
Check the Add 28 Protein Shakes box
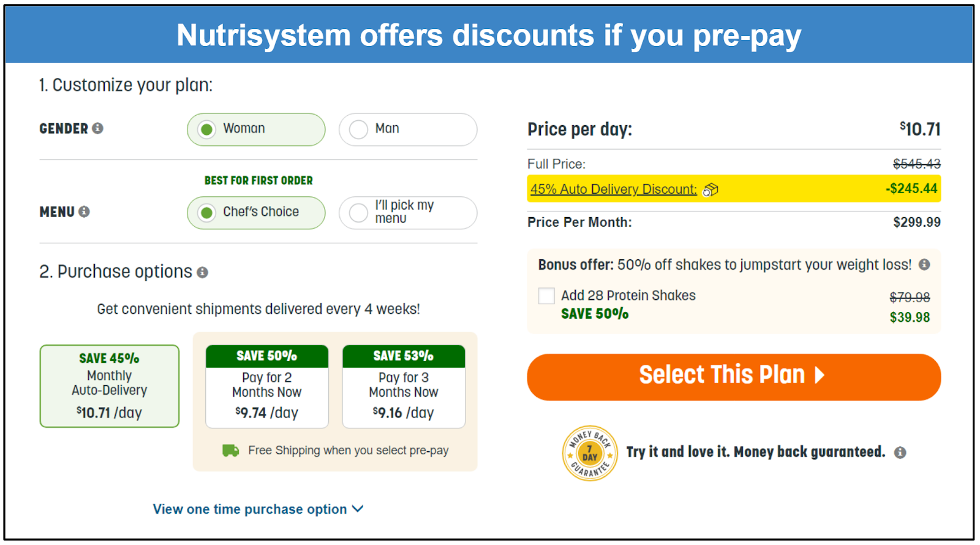pos(546,296)
